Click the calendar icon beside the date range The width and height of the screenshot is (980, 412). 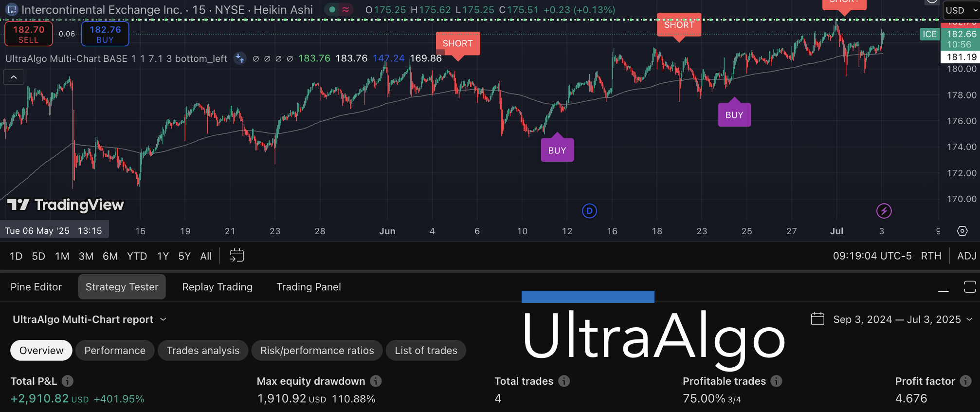pos(817,319)
